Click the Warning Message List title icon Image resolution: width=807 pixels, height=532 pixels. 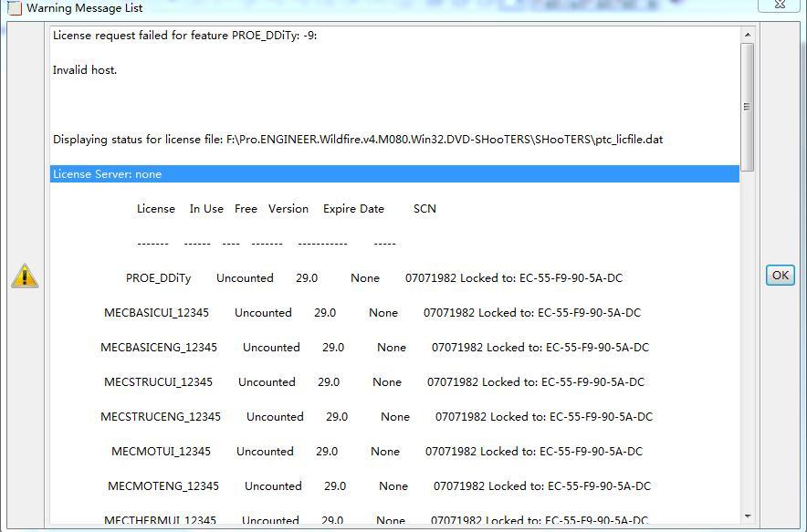pyautogui.click(x=15, y=7)
